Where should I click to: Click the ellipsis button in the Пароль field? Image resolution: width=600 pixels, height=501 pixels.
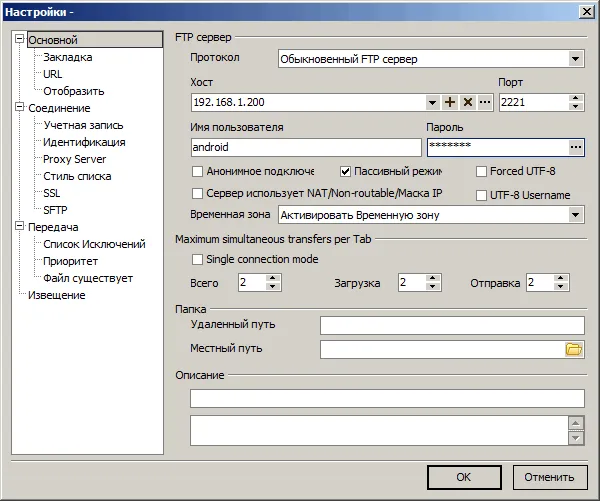[575, 147]
